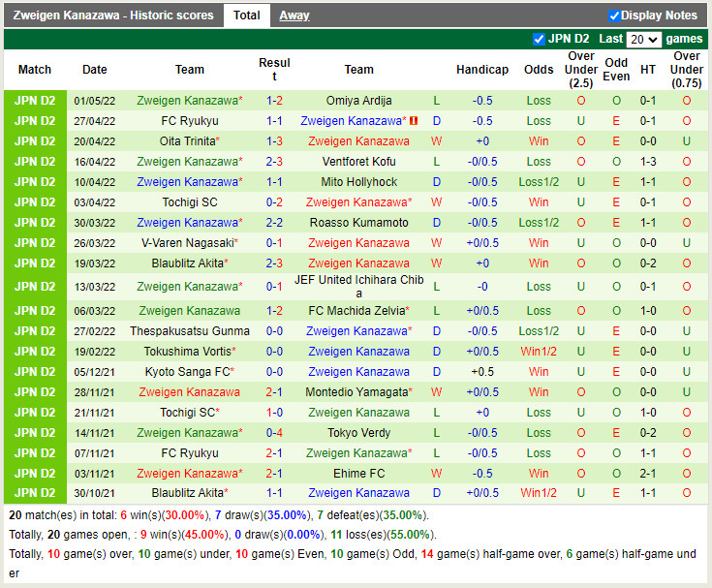Click Tokushima Vortis team name
712x588 pixels.
(190, 352)
